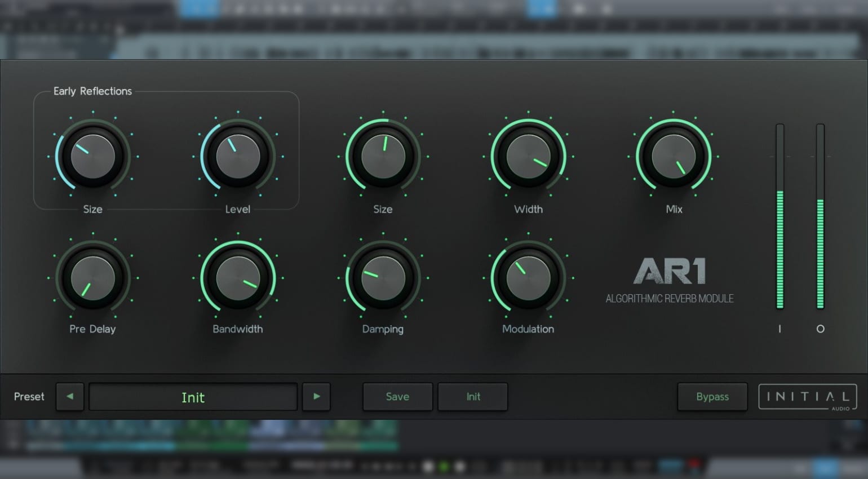The width and height of the screenshot is (868, 479).
Task: Click the AR1 plugin logo
Action: pos(670,272)
